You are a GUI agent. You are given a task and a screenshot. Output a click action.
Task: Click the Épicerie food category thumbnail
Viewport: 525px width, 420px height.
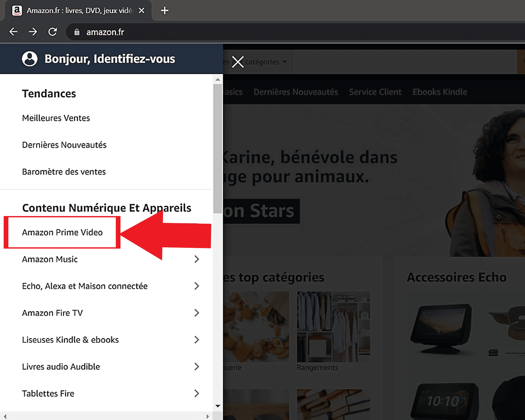coord(256,327)
